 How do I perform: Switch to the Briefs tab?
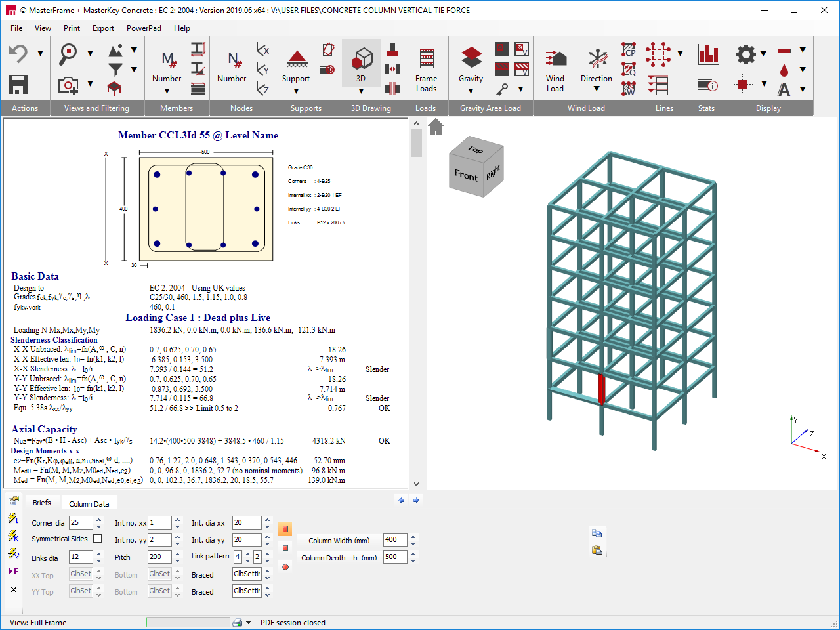(41, 502)
